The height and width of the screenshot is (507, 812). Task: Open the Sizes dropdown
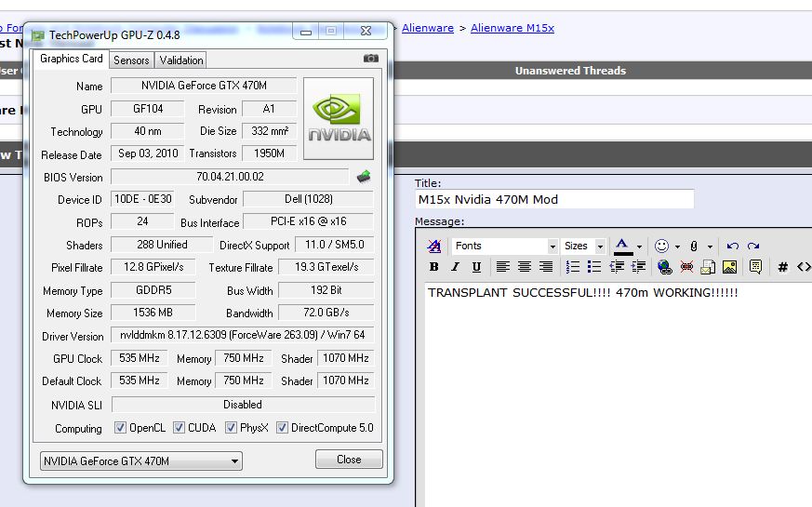[x=583, y=246]
